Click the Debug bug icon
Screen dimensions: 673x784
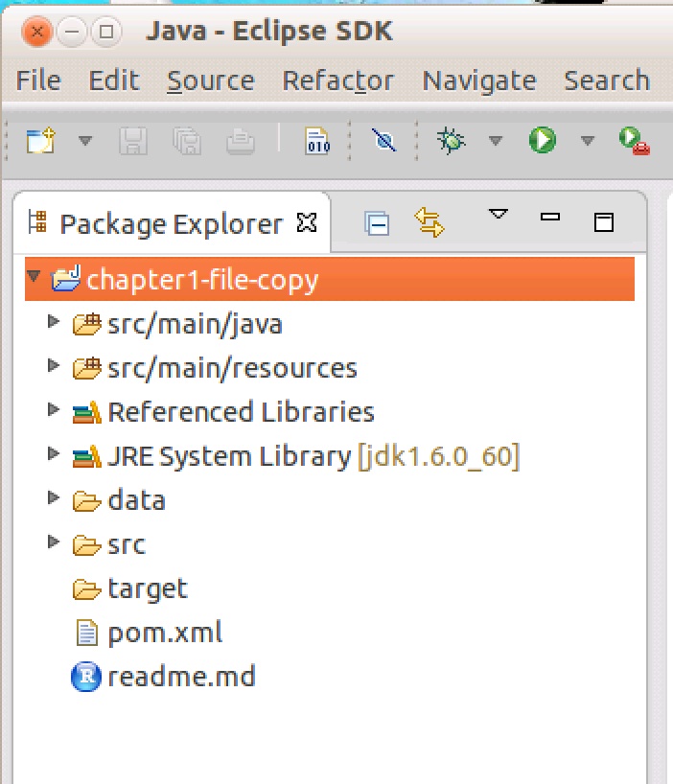point(451,142)
